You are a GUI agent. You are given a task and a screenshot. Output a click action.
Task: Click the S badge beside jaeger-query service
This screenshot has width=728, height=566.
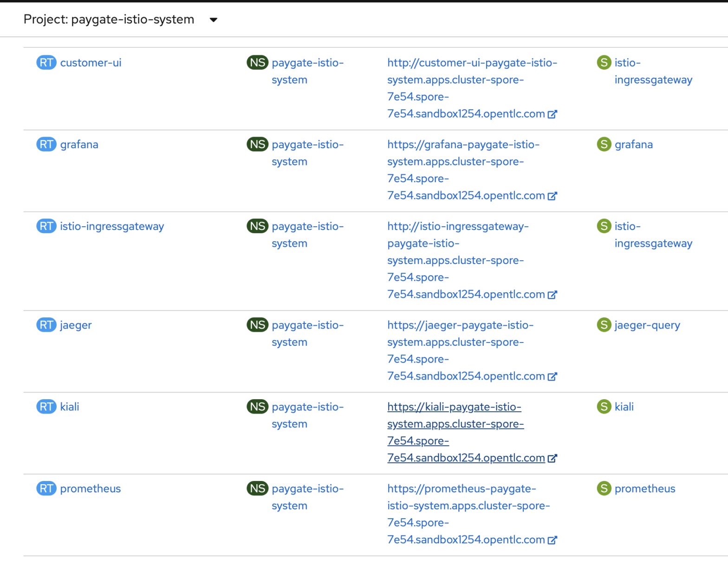604,325
